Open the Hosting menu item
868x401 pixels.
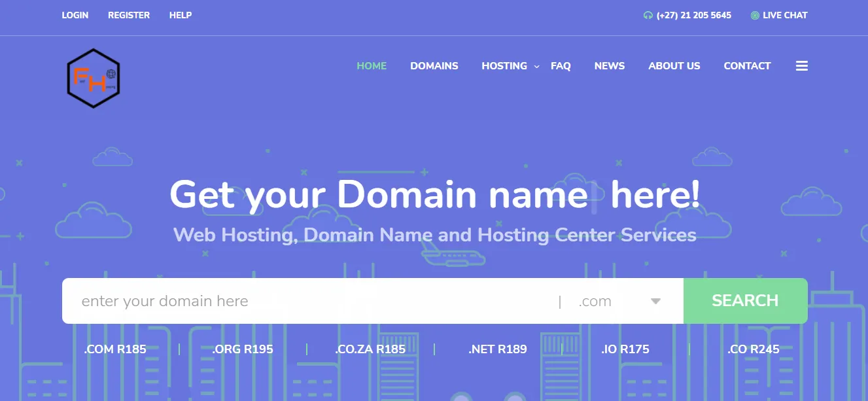click(504, 66)
